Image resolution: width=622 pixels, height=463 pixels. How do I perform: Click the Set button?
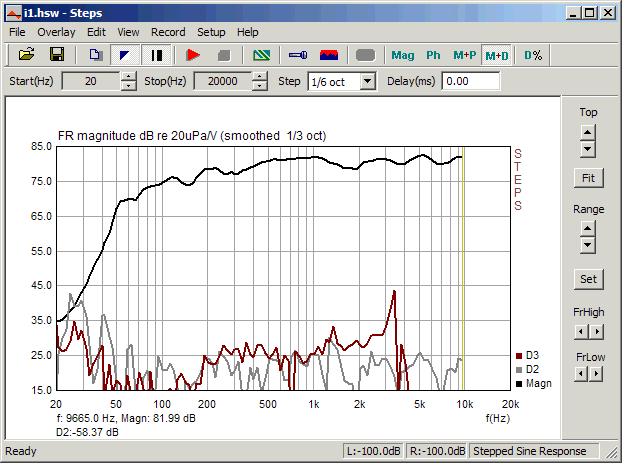(588, 279)
